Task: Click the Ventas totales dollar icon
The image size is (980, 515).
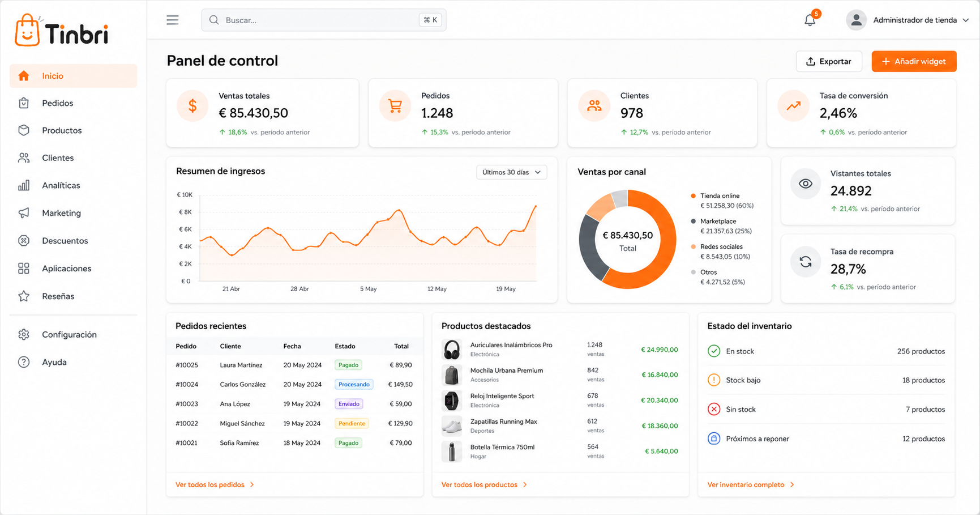Action: (x=192, y=106)
